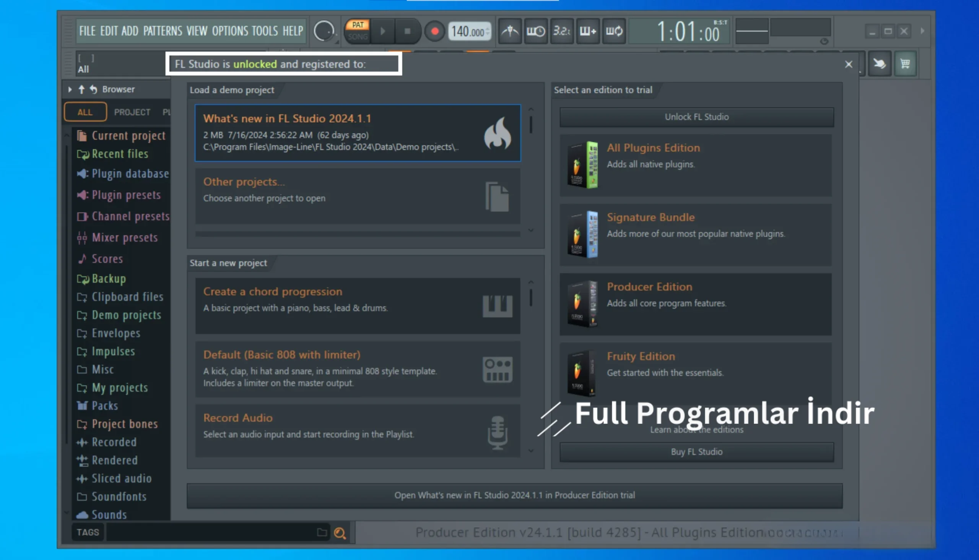This screenshot has height=560, width=979.
Task: Choose Other projects... option
Action: (x=358, y=196)
